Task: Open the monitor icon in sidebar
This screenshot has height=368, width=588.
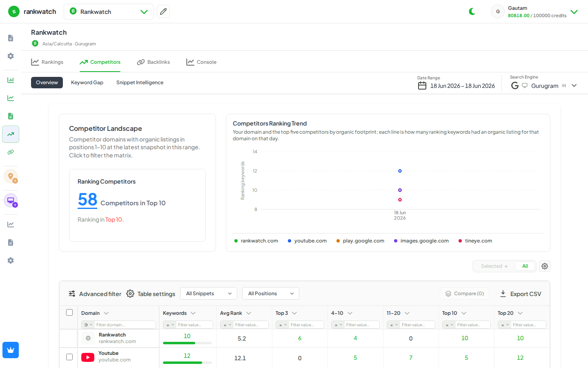Action: pos(11,200)
